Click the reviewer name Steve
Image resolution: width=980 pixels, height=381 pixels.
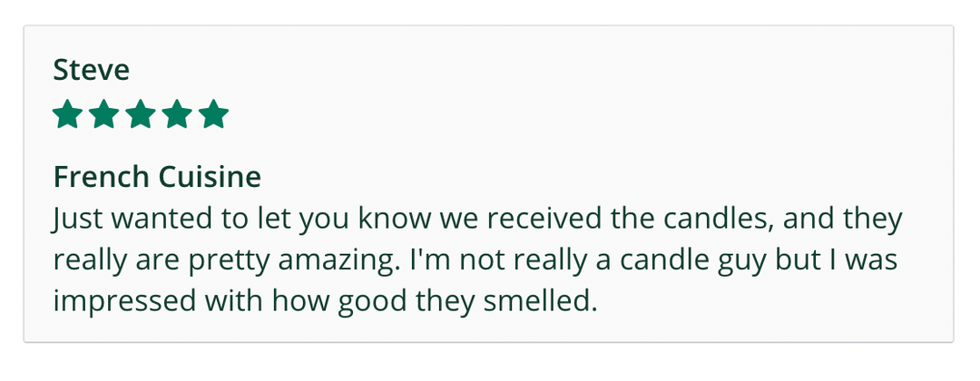coord(92,70)
